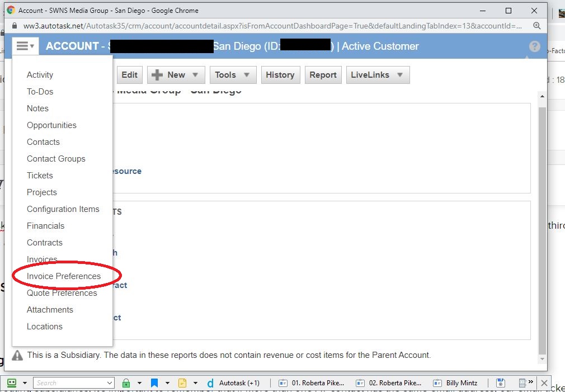
Task: Open Tickets in the account menu
Action: tap(40, 176)
